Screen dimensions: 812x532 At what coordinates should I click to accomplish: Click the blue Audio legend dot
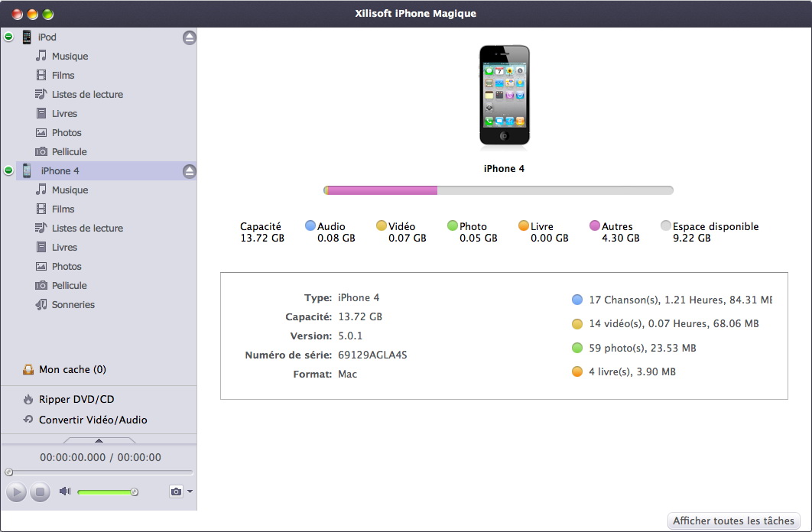310,225
